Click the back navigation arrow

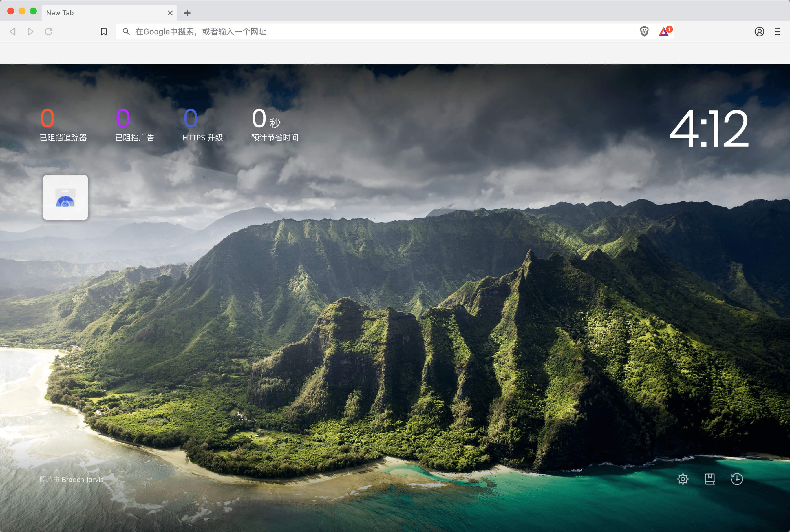(x=13, y=32)
